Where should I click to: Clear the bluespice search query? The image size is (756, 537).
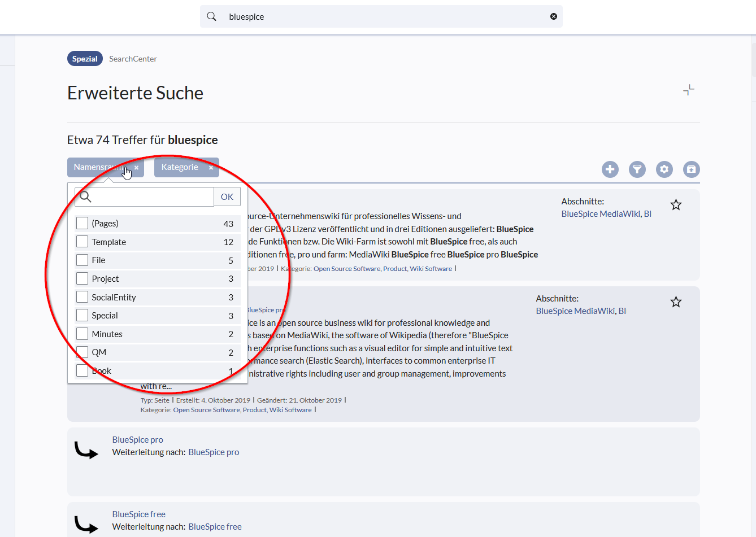[553, 17]
